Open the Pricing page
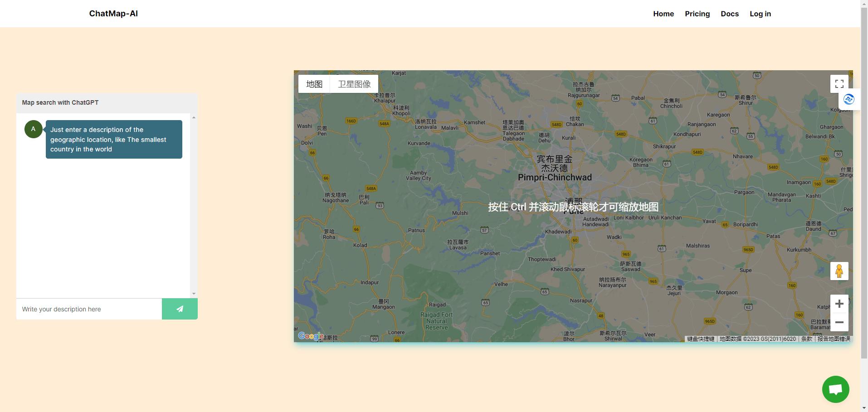This screenshot has height=412, width=868. click(697, 14)
